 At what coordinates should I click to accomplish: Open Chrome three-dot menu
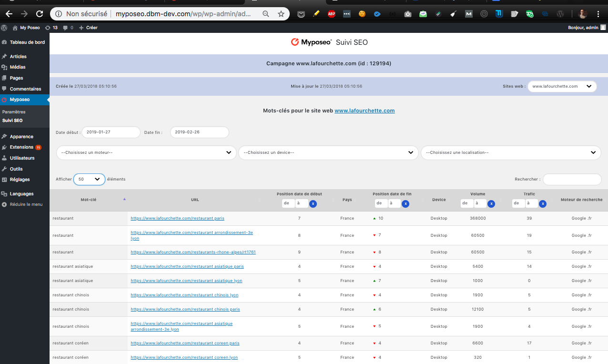pos(598,14)
